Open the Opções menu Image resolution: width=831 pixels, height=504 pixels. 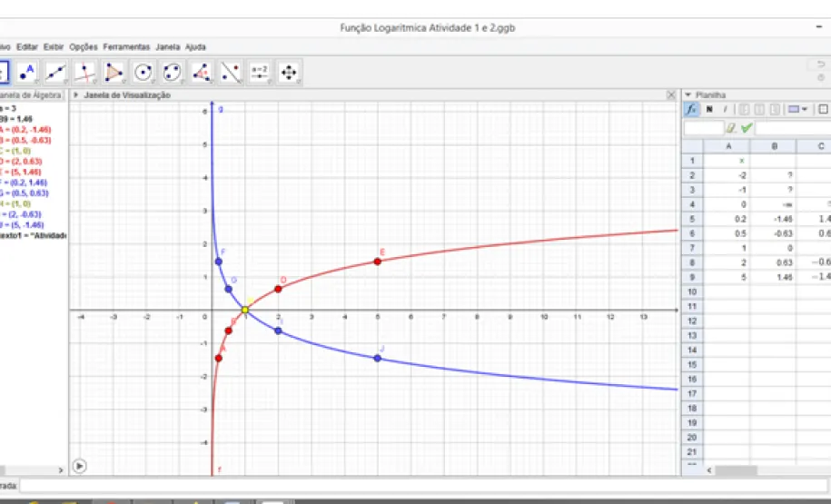pos(84,46)
